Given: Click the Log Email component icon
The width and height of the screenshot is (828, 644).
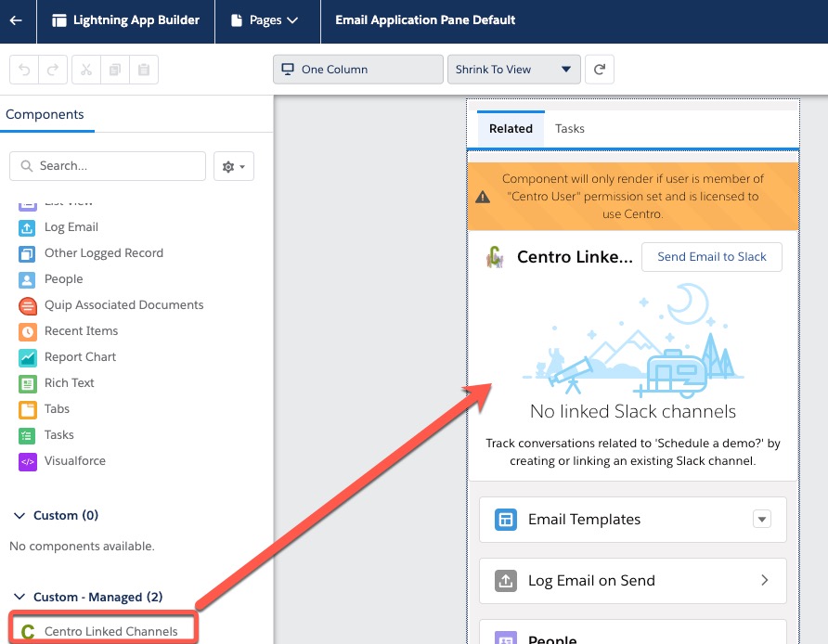Looking at the screenshot, I should (x=27, y=227).
